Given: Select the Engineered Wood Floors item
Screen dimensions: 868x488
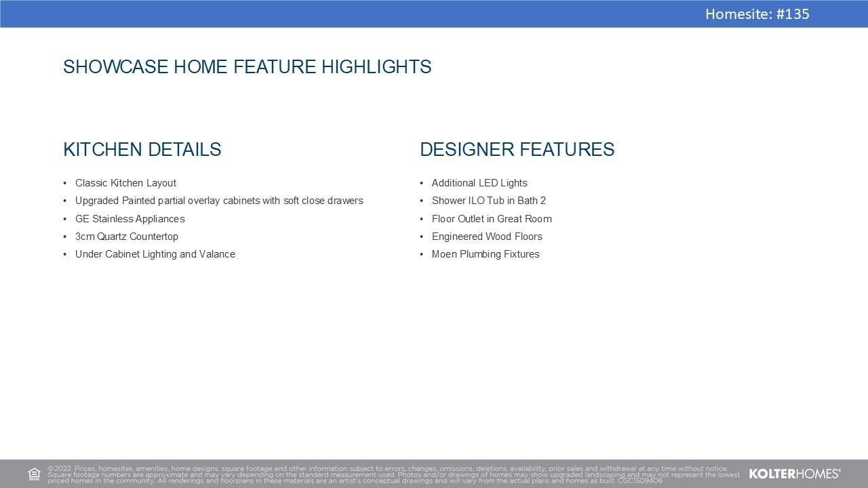Looking at the screenshot, I should click(486, 237).
